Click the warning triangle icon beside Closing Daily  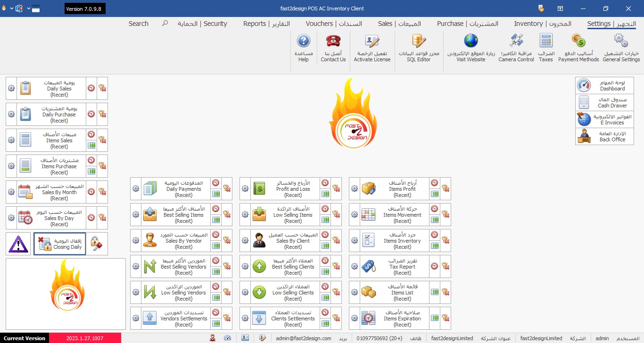[18, 244]
